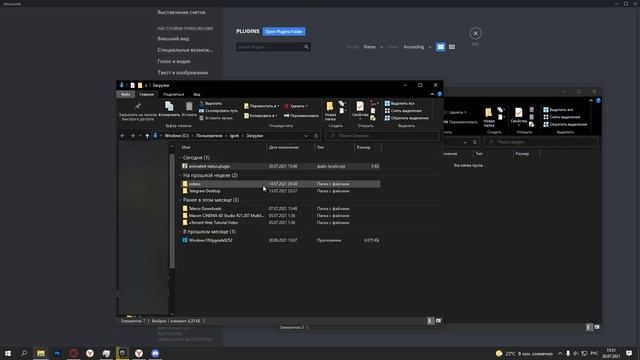
Task: Open the Order Ascending dropdown
Action: pos(417,47)
